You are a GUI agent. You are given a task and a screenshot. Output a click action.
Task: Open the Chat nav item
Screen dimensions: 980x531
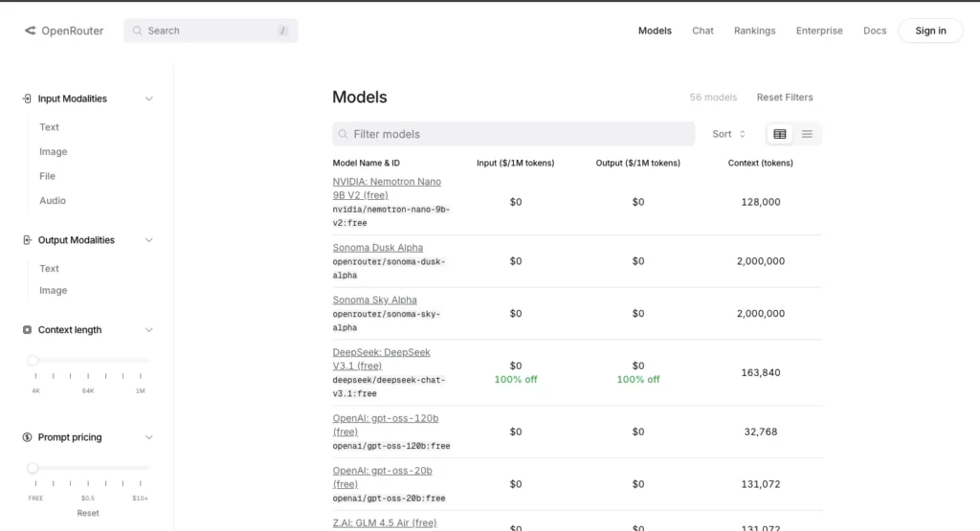[x=702, y=31]
